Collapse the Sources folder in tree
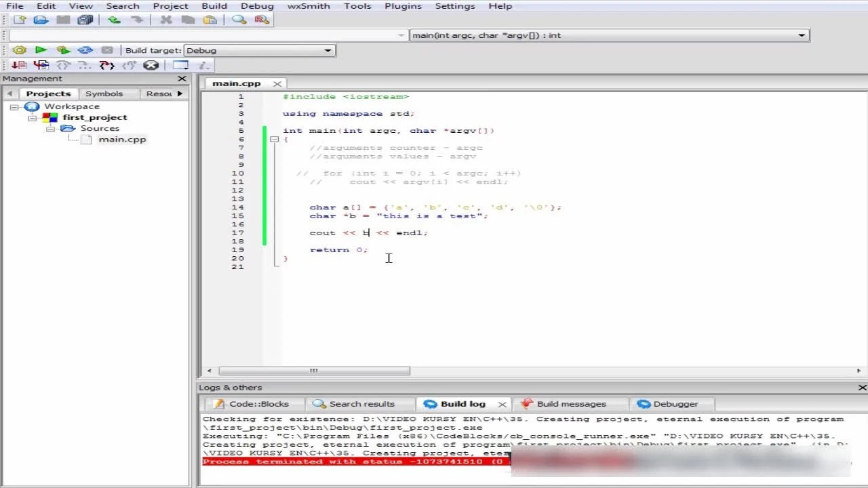 (x=50, y=129)
